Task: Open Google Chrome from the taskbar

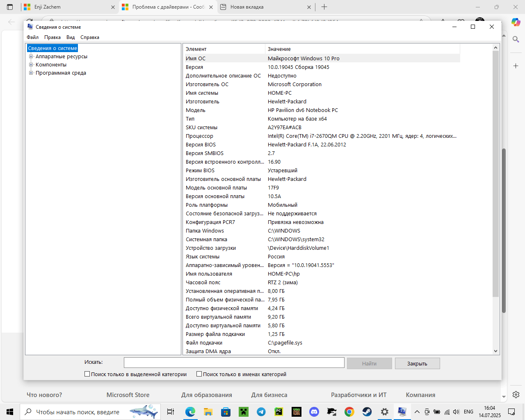Action: pos(349,412)
